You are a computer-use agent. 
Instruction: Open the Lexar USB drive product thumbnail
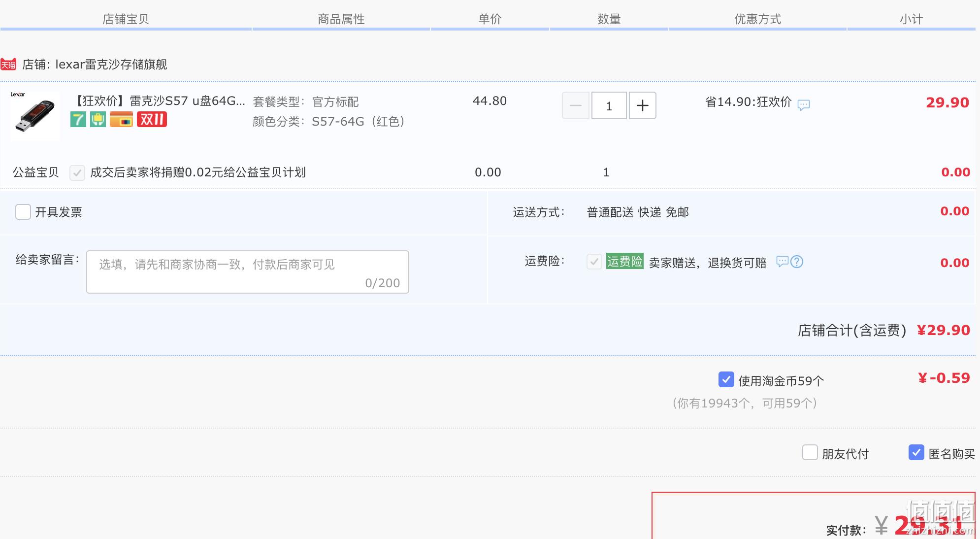pos(35,116)
